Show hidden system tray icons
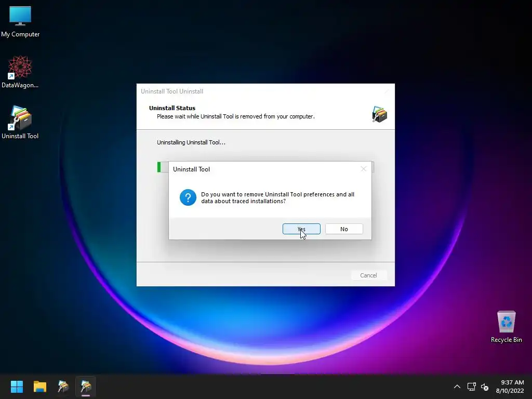532x399 pixels. coord(457,387)
